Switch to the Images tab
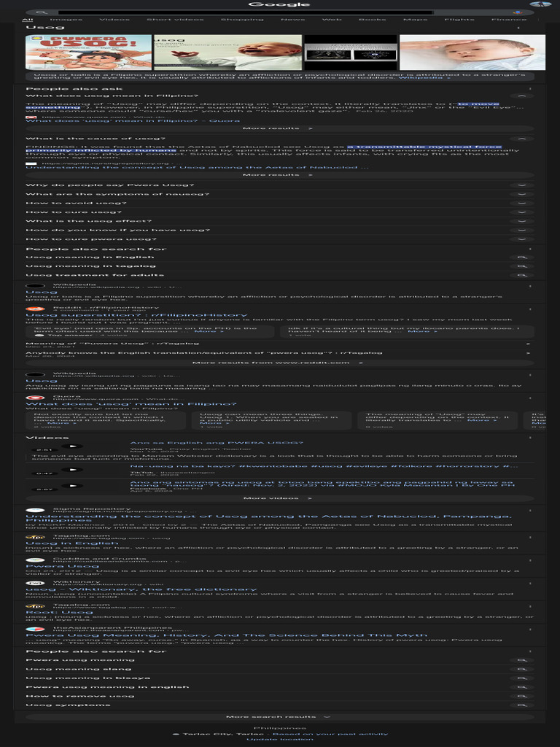 (x=66, y=20)
